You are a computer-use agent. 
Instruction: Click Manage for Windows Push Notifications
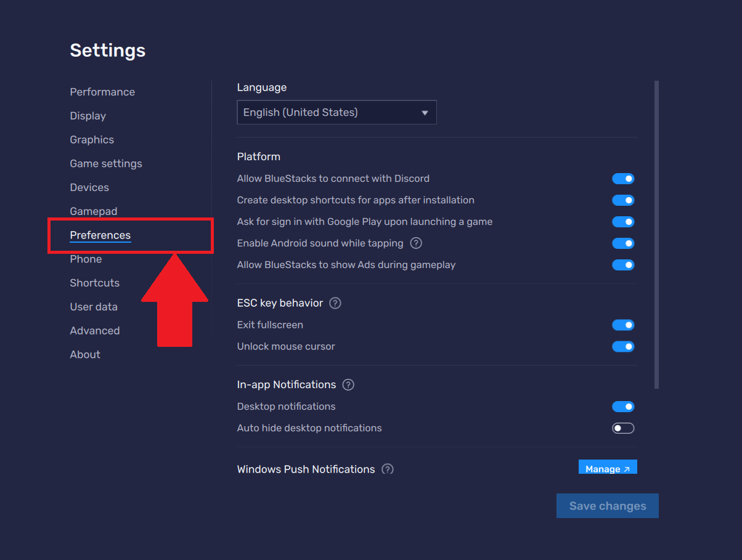pyautogui.click(x=608, y=469)
